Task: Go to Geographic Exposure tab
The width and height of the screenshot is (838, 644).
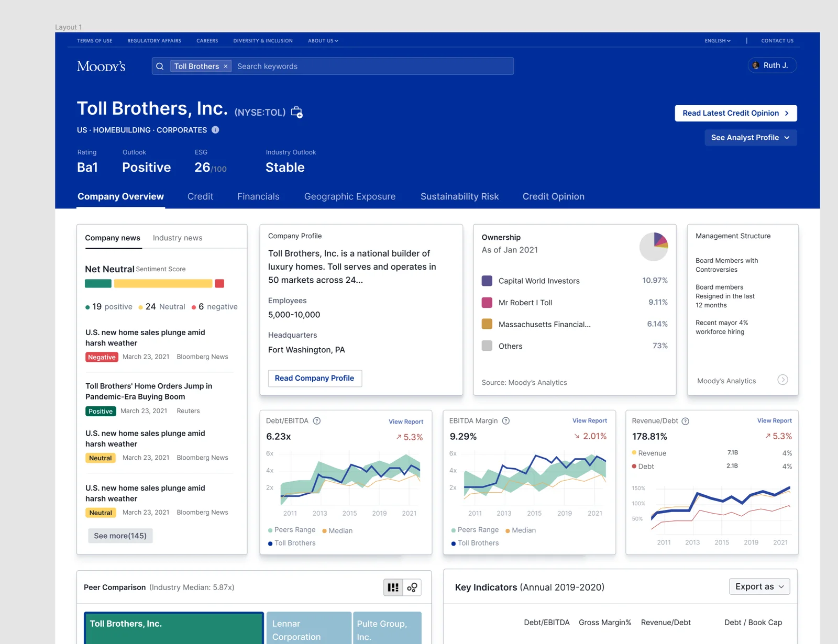Action: click(x=350, y=196)
